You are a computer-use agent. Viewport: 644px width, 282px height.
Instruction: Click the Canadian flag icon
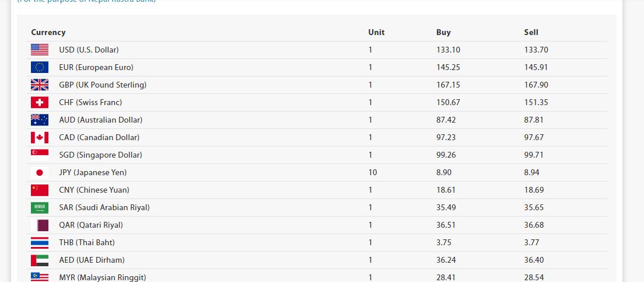tap(40, 138)
